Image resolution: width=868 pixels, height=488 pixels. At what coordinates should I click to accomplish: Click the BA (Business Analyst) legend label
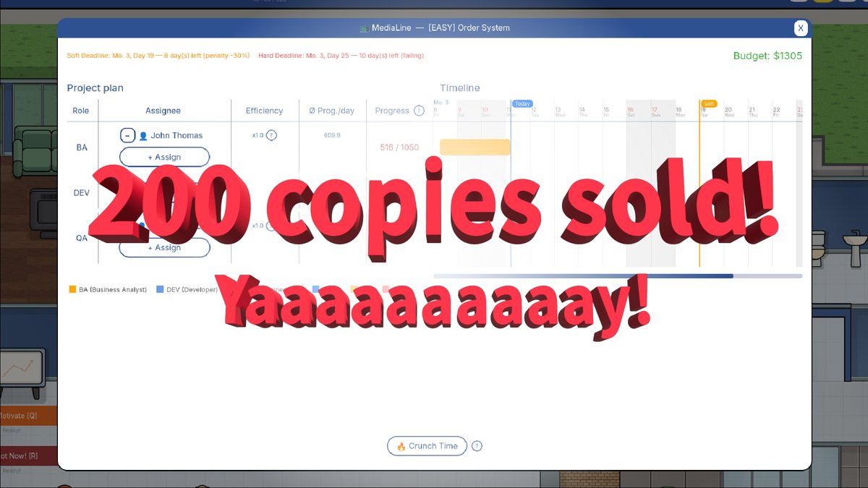coord(113,289)
